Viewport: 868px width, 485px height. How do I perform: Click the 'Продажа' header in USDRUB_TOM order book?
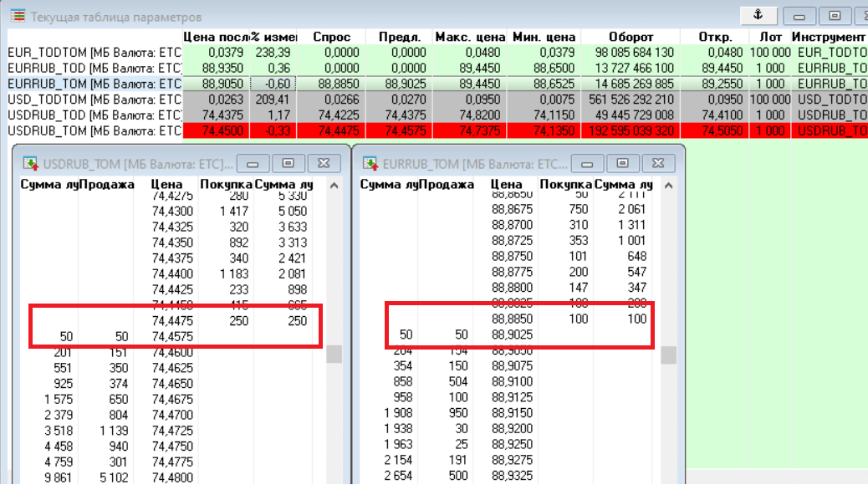tap(107, 184)
